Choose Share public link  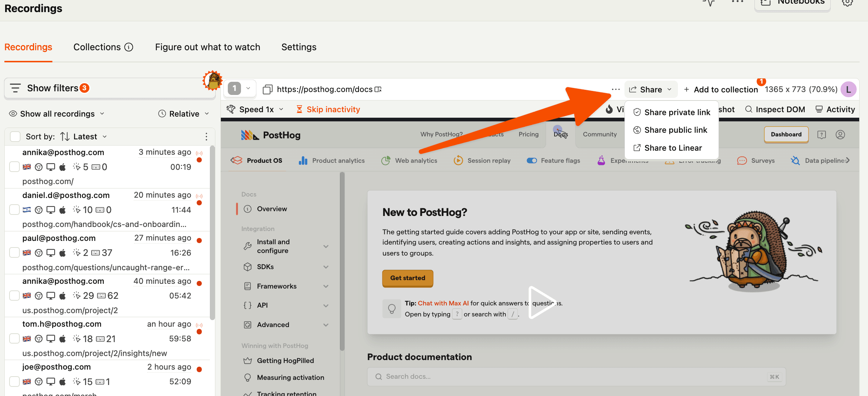click(x=672, y=130)
